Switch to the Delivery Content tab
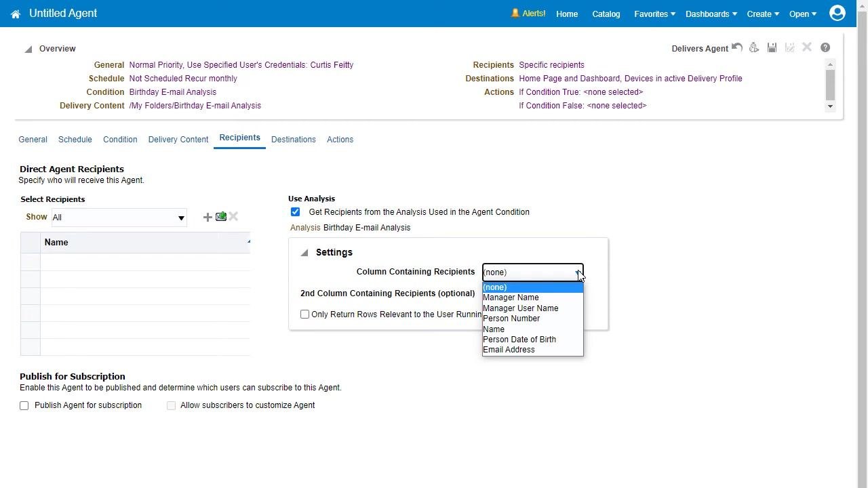 (178, 140)
